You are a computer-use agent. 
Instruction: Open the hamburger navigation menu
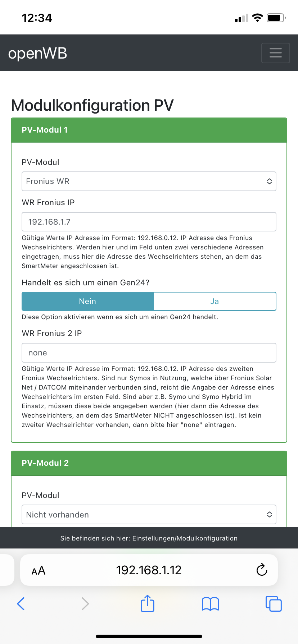point(275,53)
